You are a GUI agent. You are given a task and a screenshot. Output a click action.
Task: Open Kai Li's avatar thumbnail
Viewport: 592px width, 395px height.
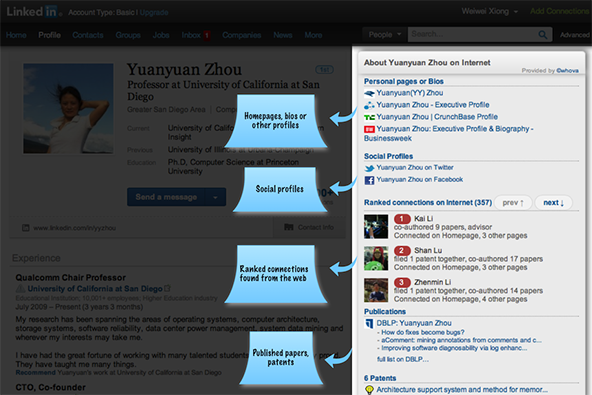tap(376, 227)
